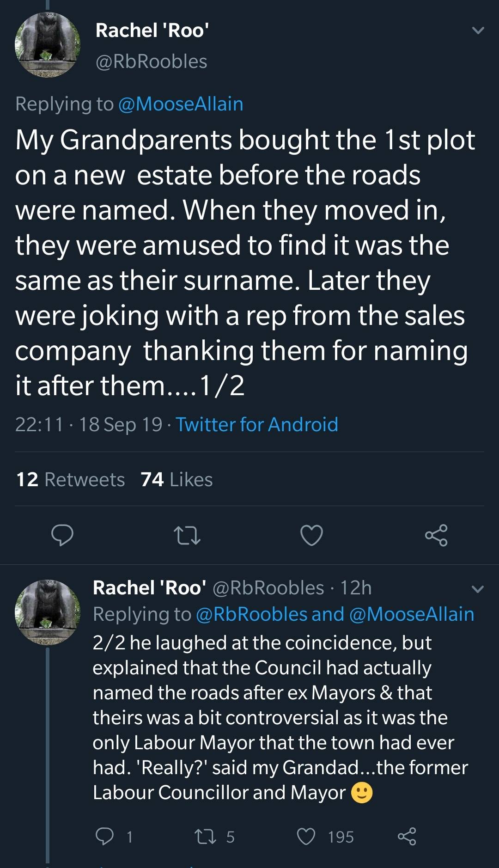View the 74 Likes list
Screen dimensions: 499x868
pos(176,480)
